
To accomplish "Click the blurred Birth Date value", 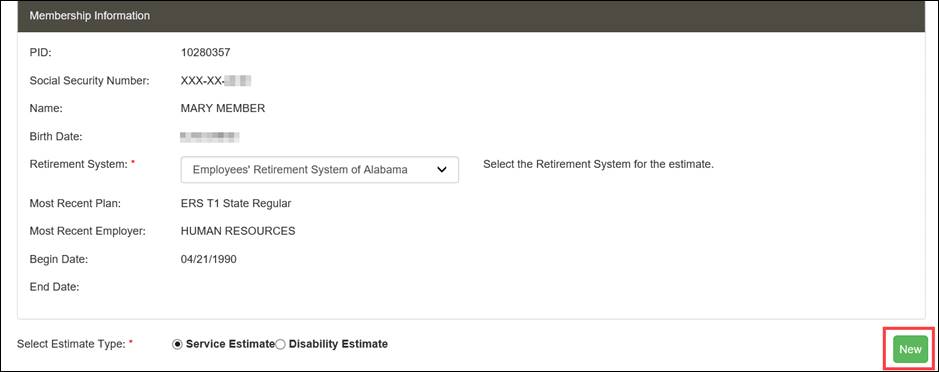I will click(210, 137).
